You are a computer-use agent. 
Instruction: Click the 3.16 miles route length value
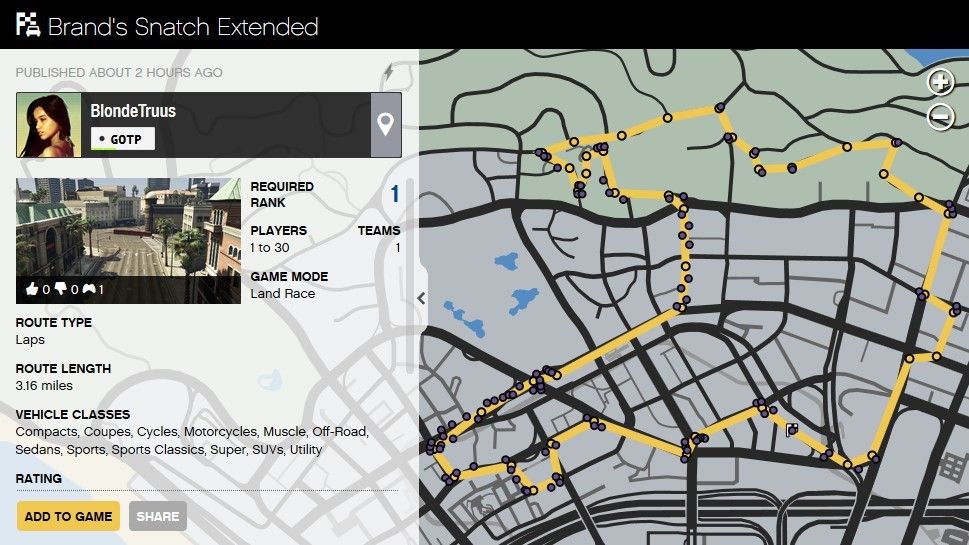[44, 386]
